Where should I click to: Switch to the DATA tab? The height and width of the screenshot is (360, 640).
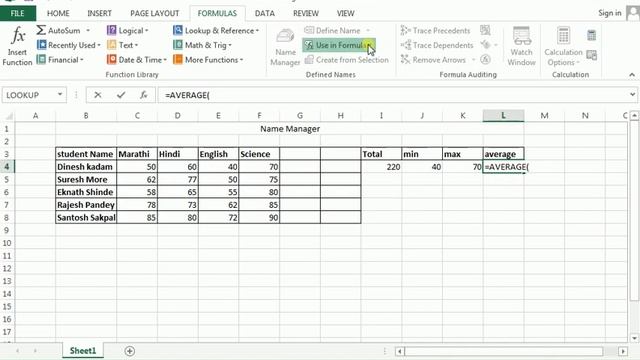point(264,13)
